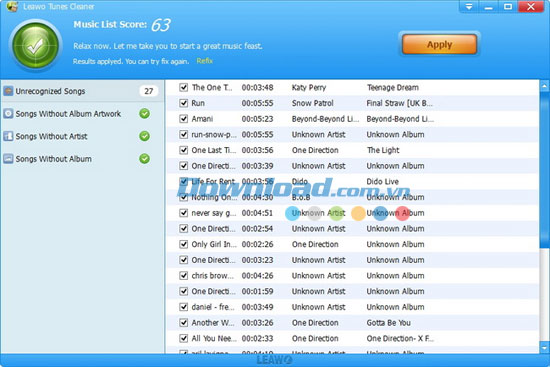Click the song list scroll down arrow
Viewport: 550px width, 367px height.
tap(544, 348)
